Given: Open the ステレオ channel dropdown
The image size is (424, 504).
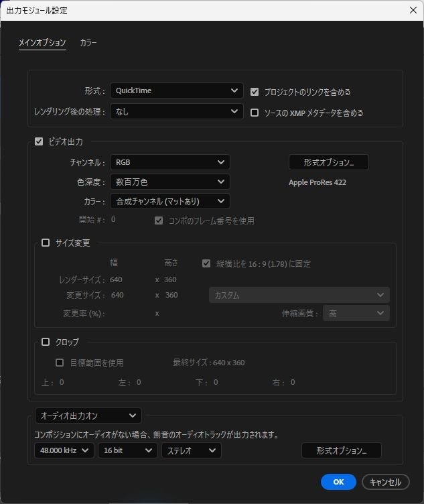Looking at the screenshot, I should [191, 450].
